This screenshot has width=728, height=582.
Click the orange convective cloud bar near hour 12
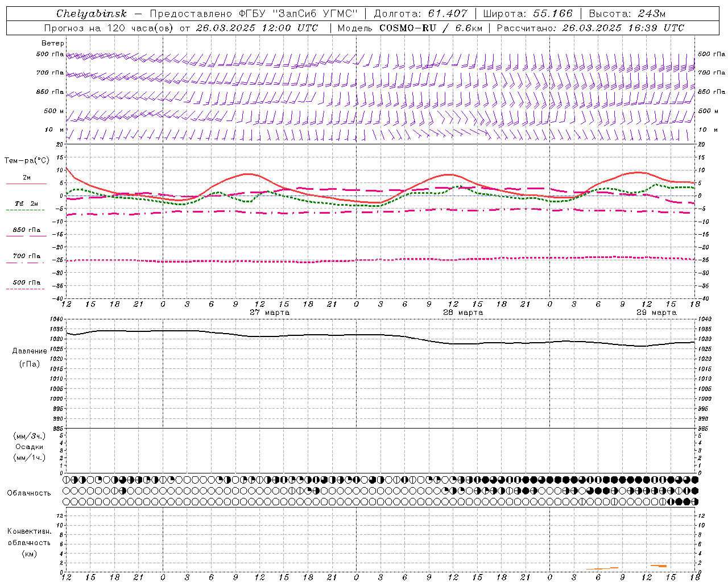pos(659,566)
